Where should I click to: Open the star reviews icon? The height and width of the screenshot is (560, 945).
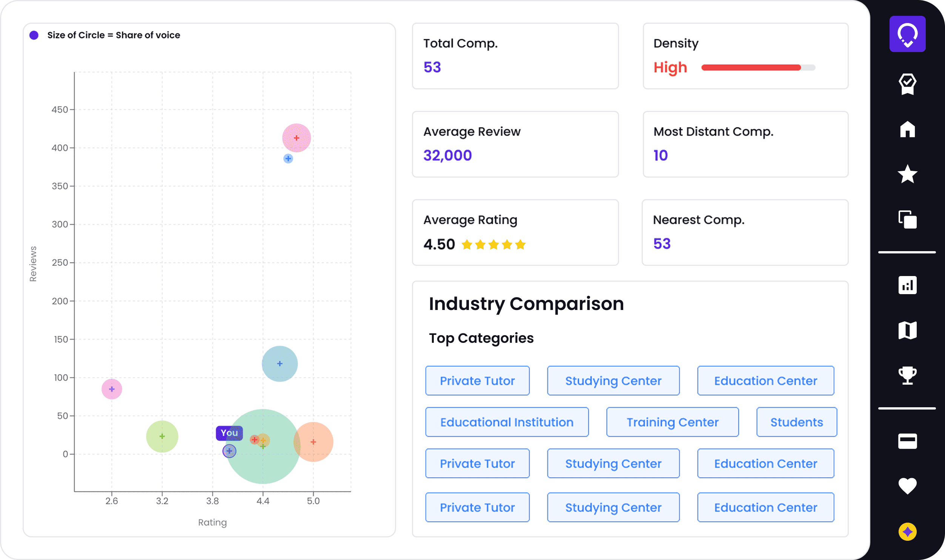(907, 174)
